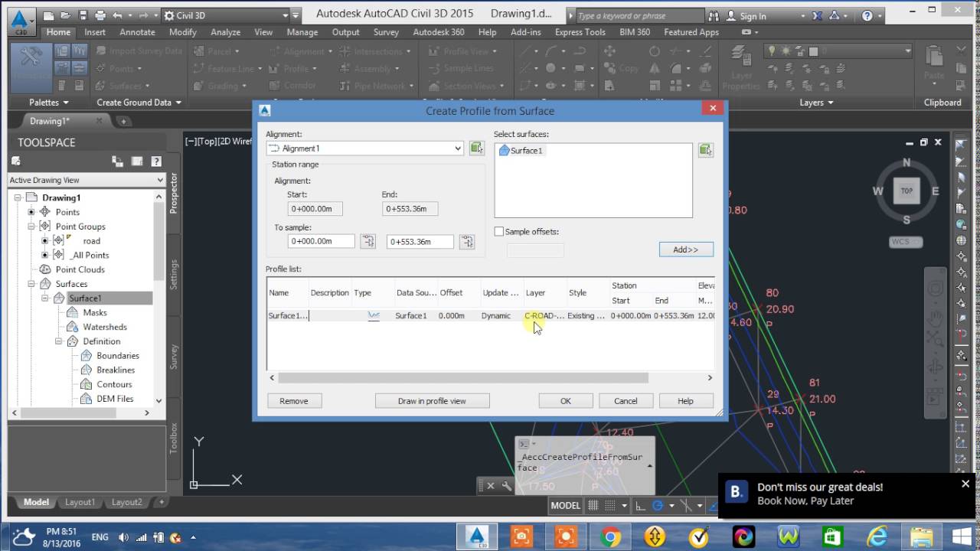Select Breaklines in the Prospector tree

(x=117, y=370)
